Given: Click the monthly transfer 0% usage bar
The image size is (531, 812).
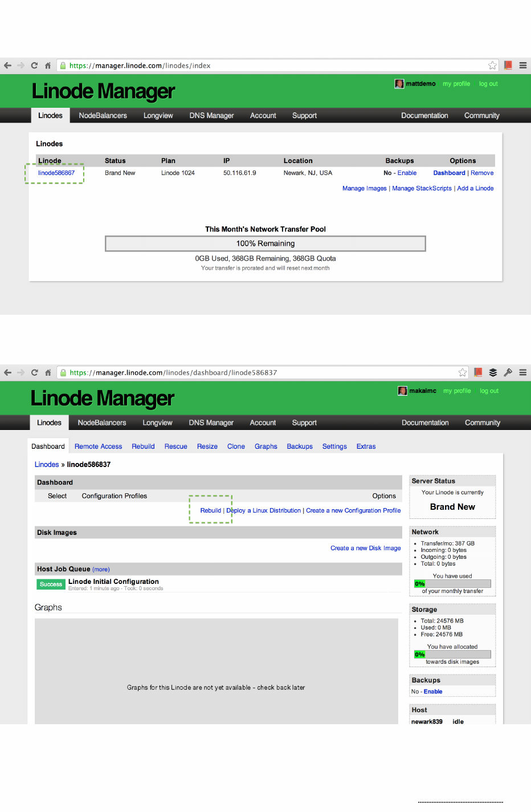Looking at the screenshot, I should [x=452, y=584].
